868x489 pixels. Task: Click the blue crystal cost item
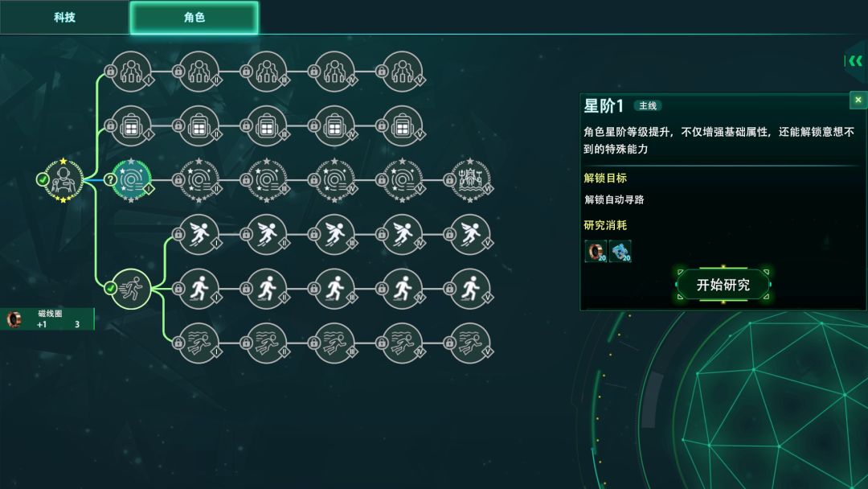click(x=620, y=251)
